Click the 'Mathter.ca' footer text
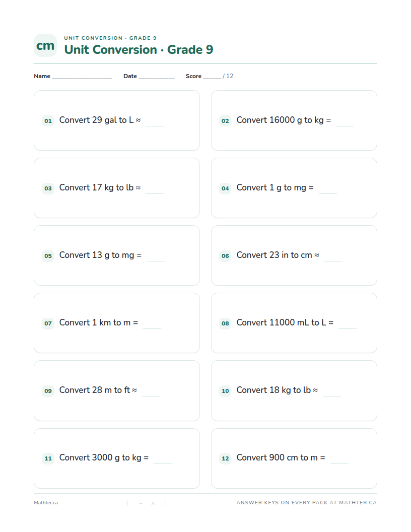 point(46,503)
